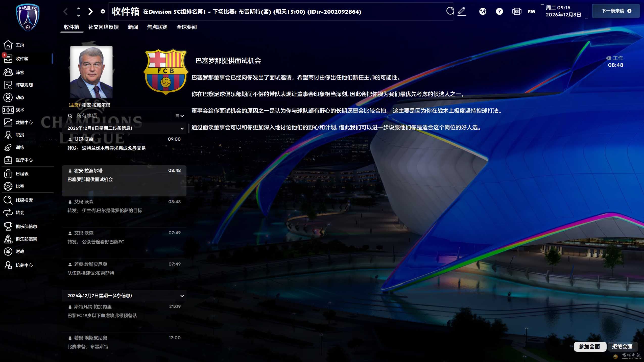Switch to the 收件箱 tab
This screenshot has width=644, height=362.
click(x=71, y=27)
